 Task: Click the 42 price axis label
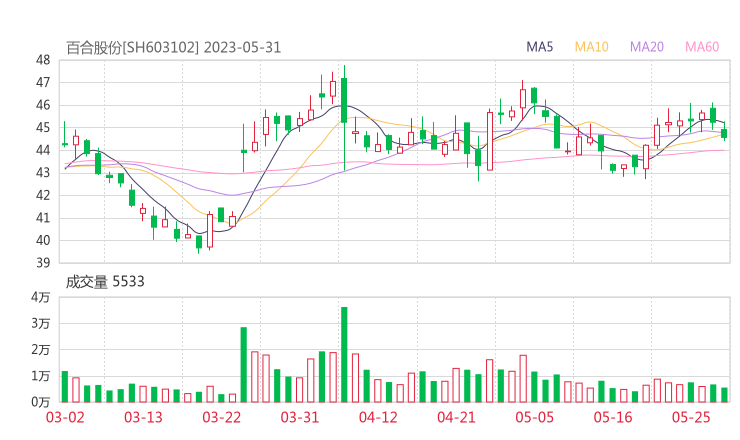(43, 195)
